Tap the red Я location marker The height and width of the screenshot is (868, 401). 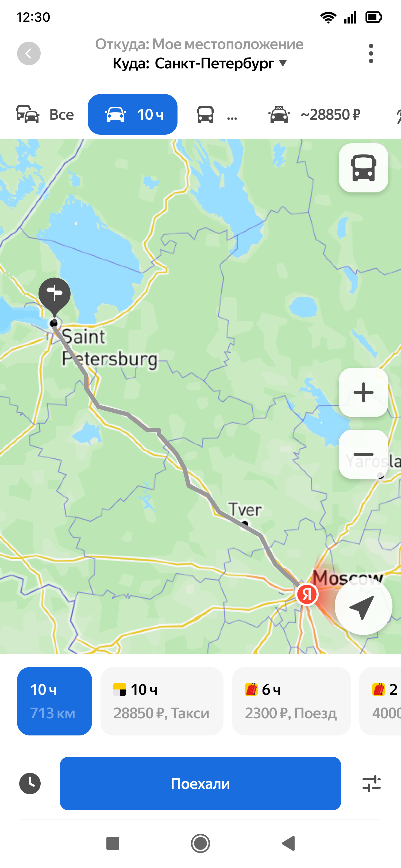coord(307,594)
